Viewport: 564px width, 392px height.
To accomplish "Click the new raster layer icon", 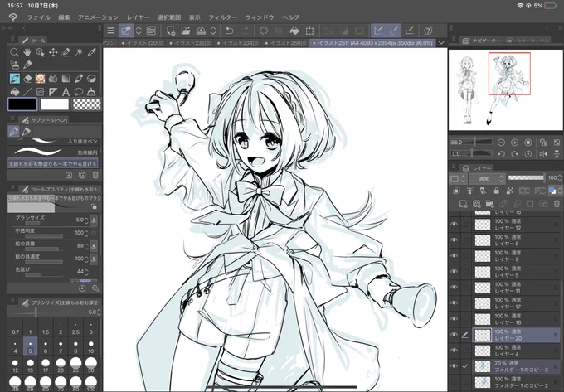I will tap(464, 204).
